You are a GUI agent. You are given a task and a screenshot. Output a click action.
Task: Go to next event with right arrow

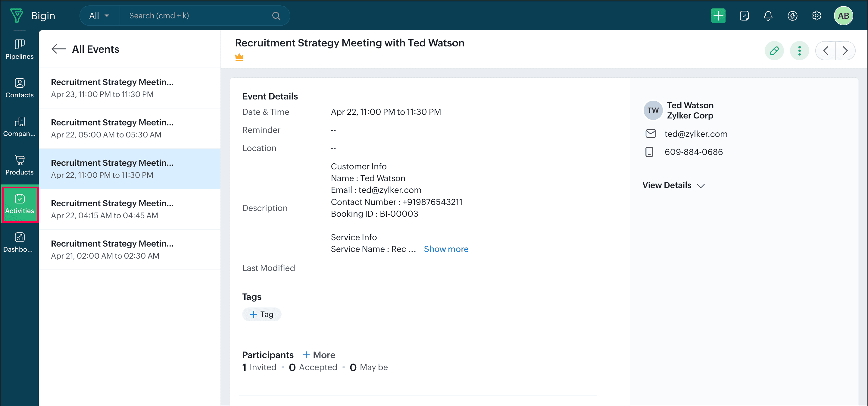[845, 51]
